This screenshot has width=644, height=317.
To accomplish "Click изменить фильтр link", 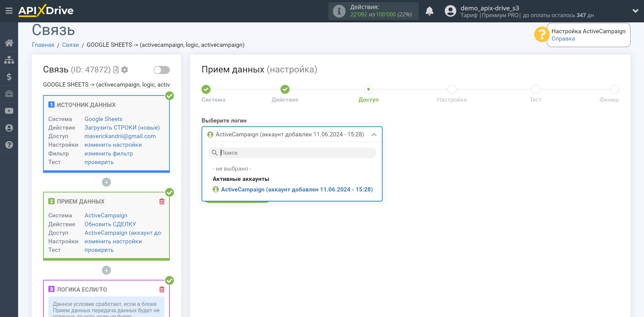I will click(109, 153).
